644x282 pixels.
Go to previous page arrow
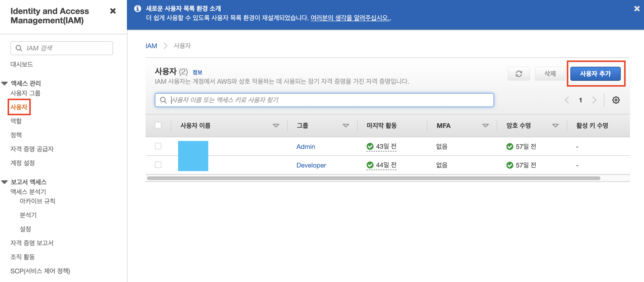567,100
